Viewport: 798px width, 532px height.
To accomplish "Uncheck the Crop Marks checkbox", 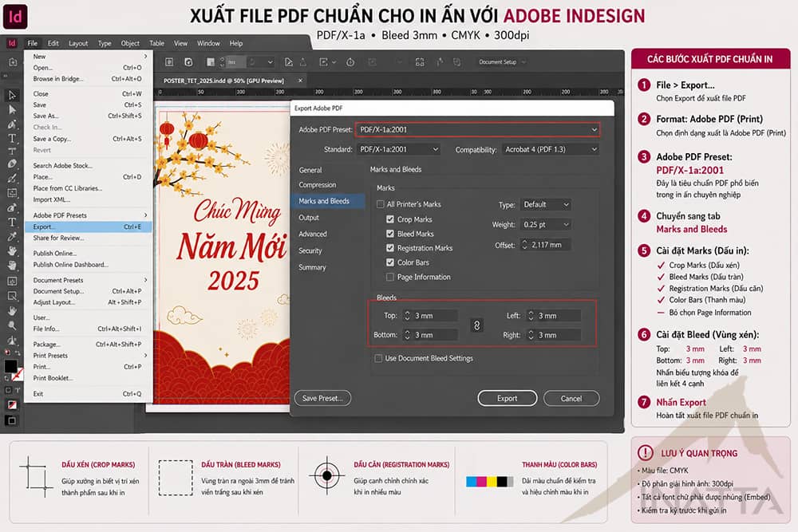I will (390, 219).
